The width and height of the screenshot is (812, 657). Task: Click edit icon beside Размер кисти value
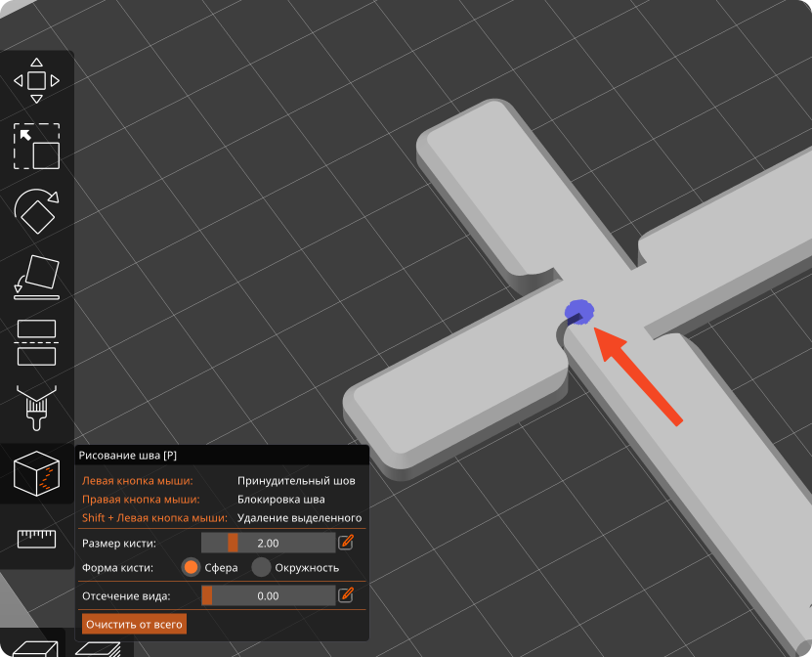345,543
